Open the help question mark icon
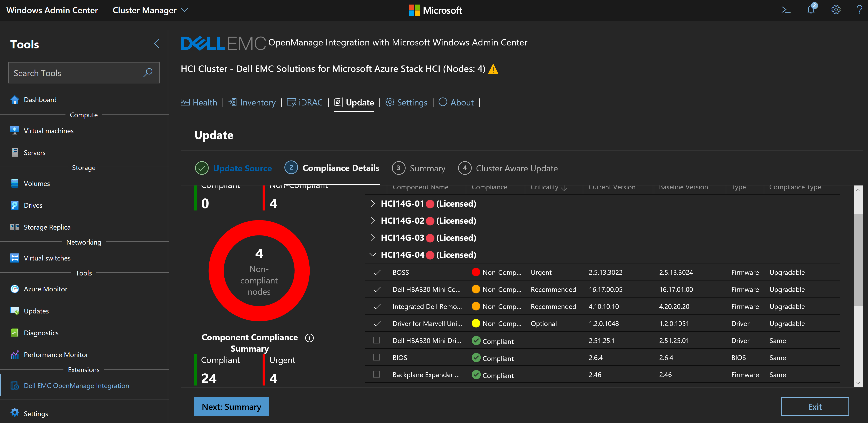This screenshot has height=423, width=868. pyautogui.click(x=859, y=10)
